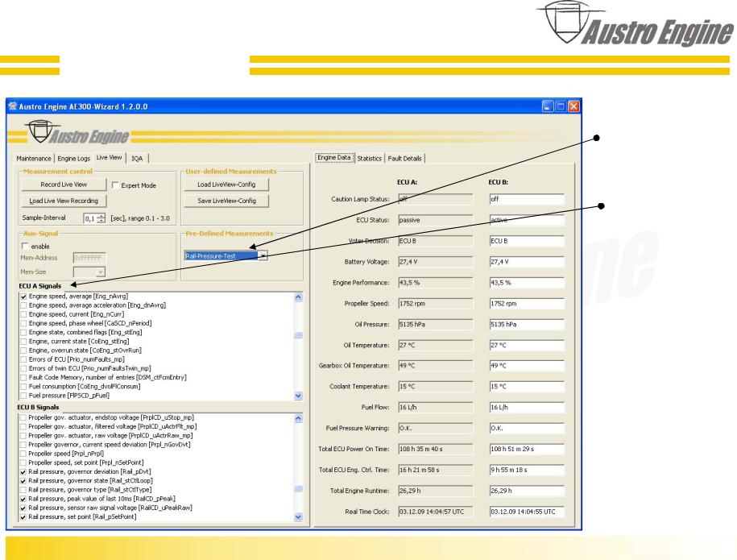
Task: Uncheck Rail pressure, set point signal
Action: [23, 517]
